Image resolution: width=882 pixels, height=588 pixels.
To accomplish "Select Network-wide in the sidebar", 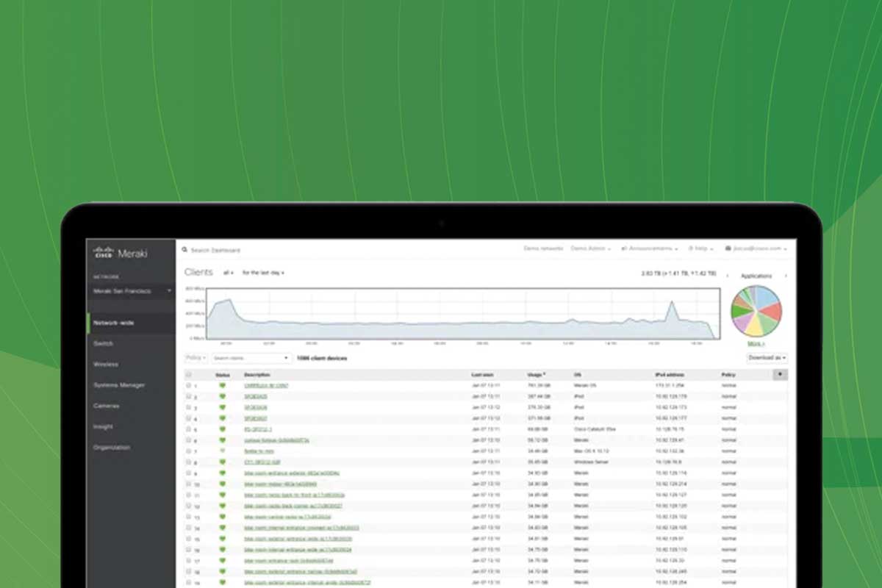I will 132,323.
